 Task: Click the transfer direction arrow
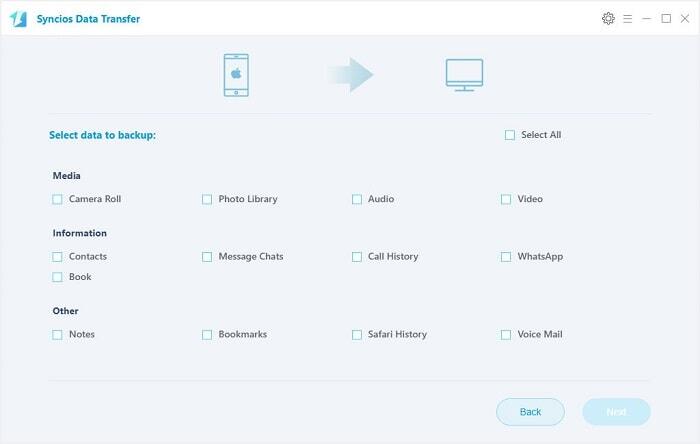point(349,74)
